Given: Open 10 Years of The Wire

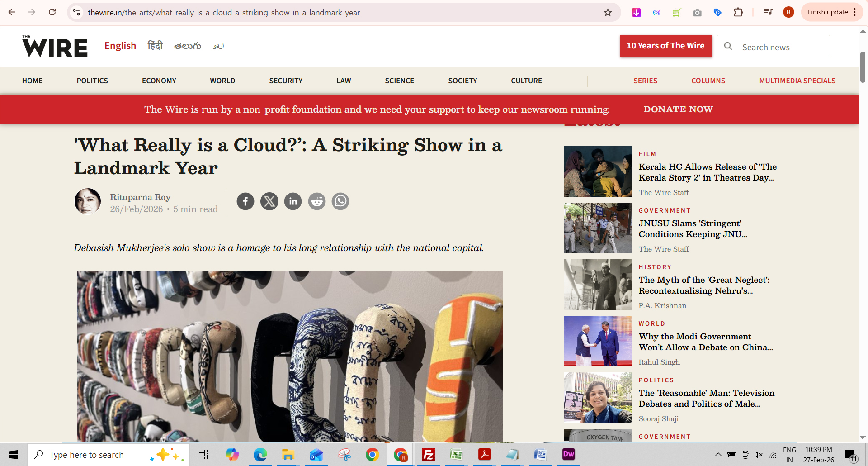Looking at the screenshot, I should [665, 46].
